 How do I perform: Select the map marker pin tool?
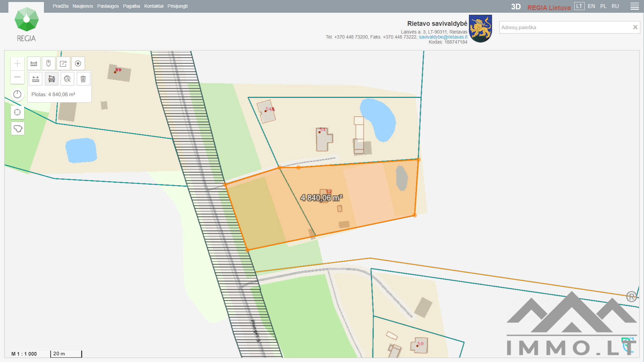[49, 64]
